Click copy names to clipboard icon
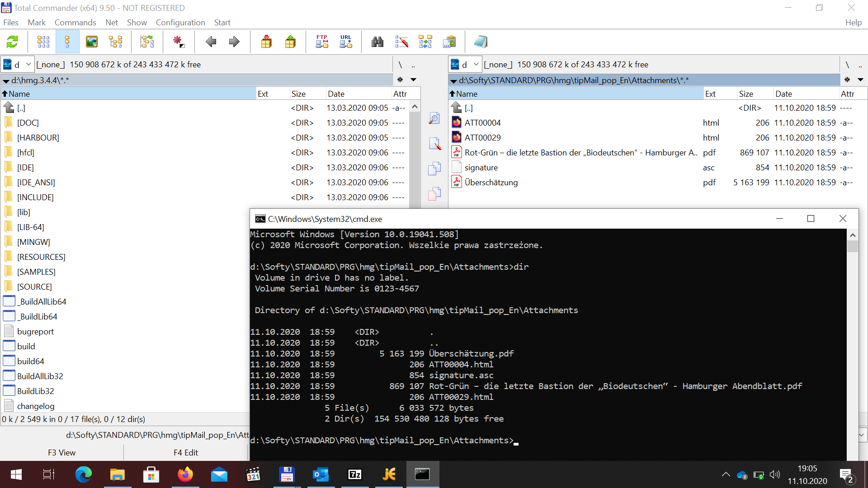The image size is (868, 488). click(449, 42)
